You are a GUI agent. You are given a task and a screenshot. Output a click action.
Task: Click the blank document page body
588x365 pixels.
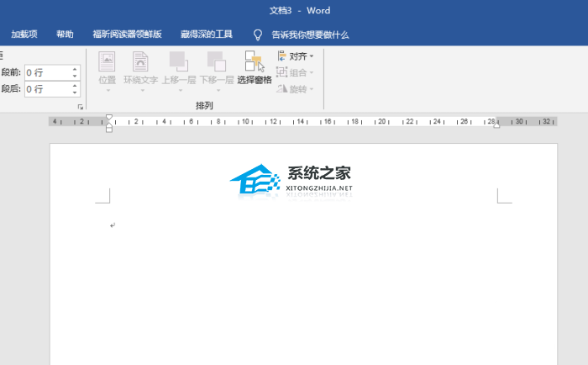[x=302, y=286]
